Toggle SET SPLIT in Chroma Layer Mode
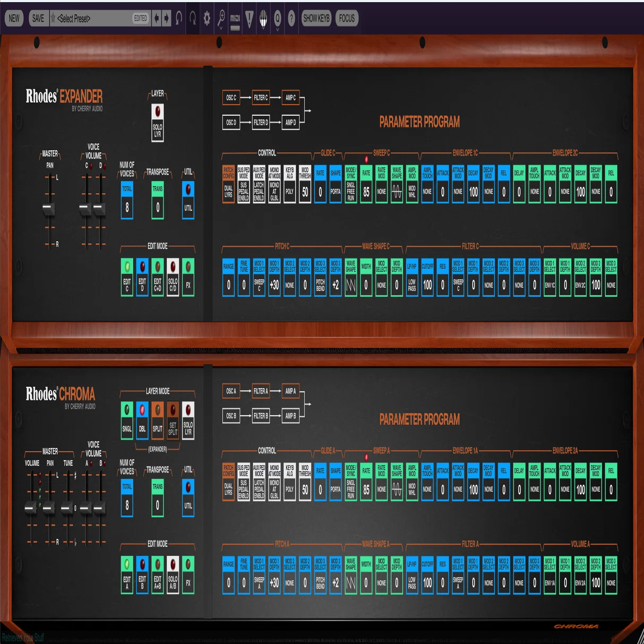Viewport: 644px width, 644px height. coord(173,420)
